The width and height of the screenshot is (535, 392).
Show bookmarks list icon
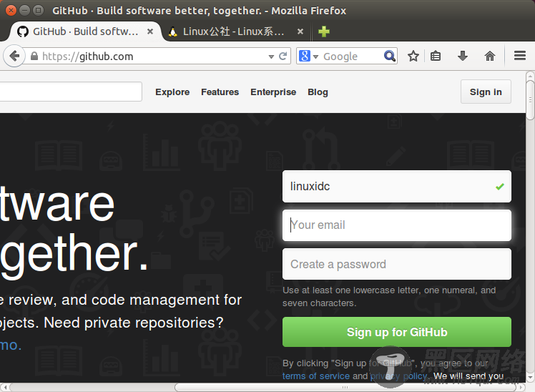[436, 56]
